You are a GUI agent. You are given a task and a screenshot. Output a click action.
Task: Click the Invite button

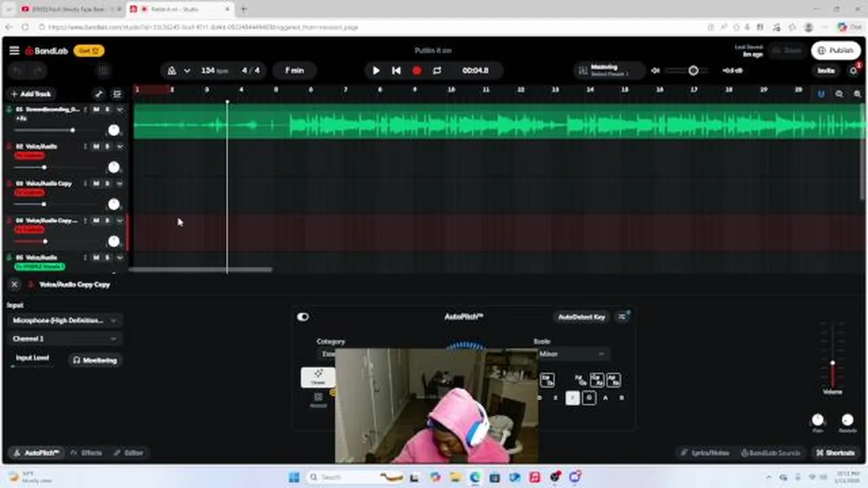825,70
